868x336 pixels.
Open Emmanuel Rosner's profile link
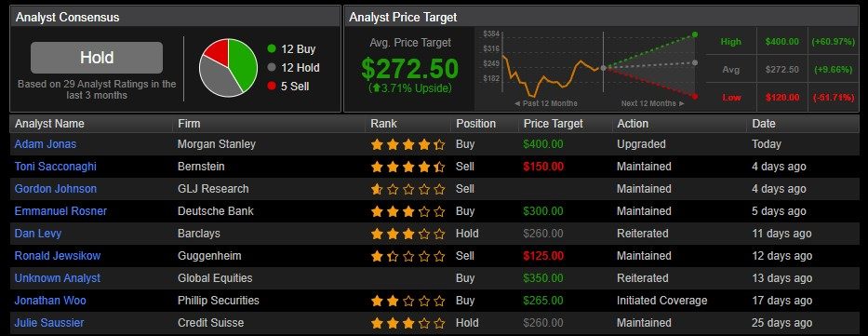pos(60,211)
